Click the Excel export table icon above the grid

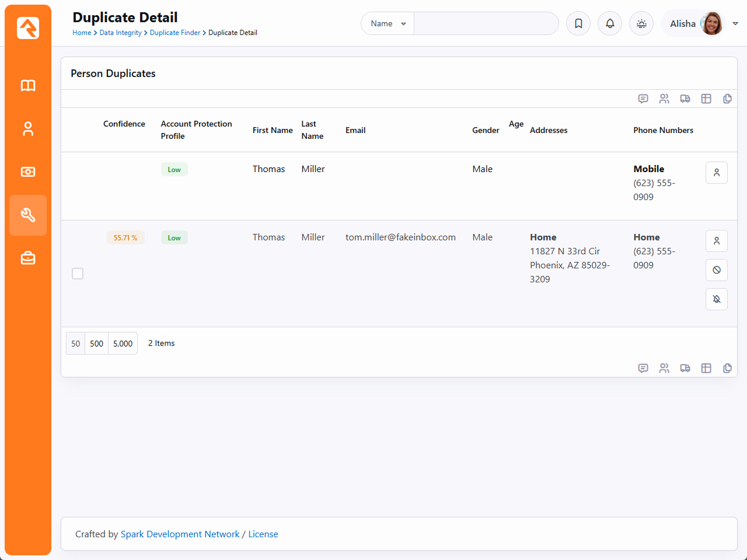706,99
